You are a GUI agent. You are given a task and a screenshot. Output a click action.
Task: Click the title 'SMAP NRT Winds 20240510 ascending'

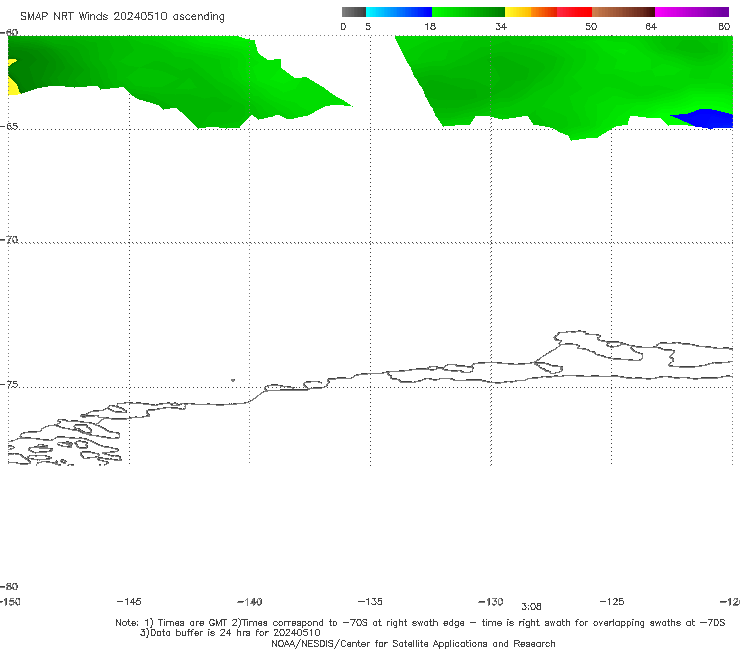[122, 17]
